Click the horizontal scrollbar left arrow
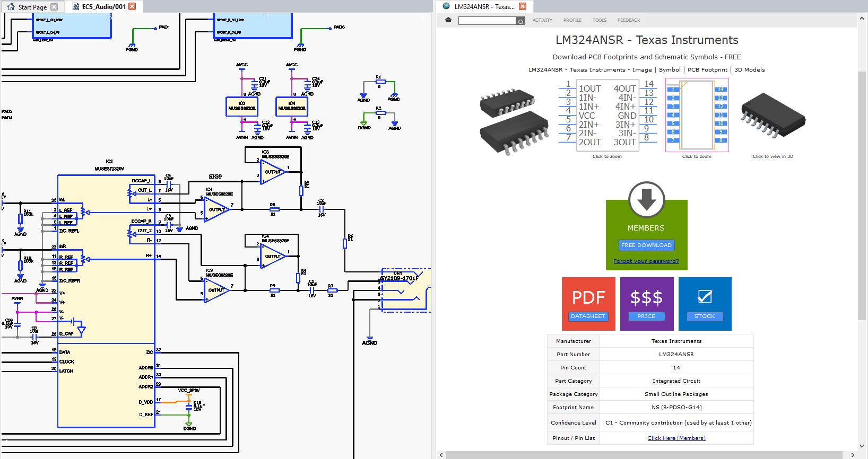This screenshot has height=459, width=868. (441, 455)
